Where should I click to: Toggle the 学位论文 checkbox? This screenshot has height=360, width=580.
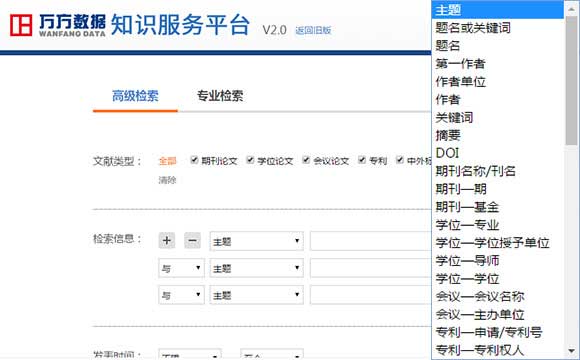[x=250, y=160]
